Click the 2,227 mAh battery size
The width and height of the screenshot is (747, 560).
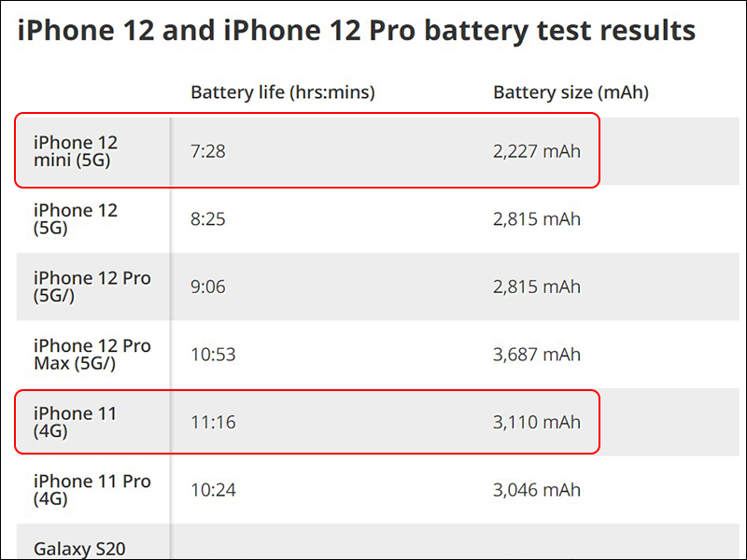(537, 151)
